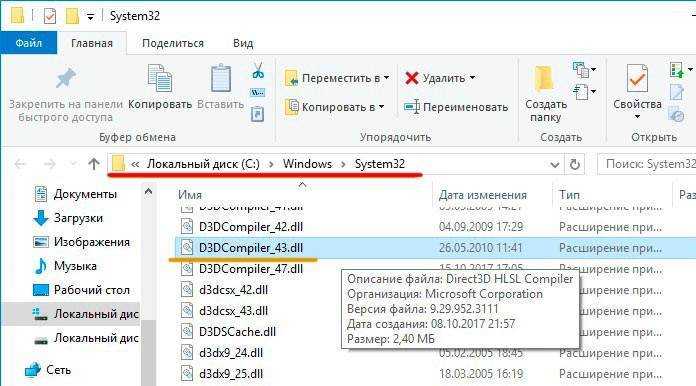The image size is (696, 386).
Task: Click the quick access New folder icon in title bar
Action: click(x=72, y=16)
